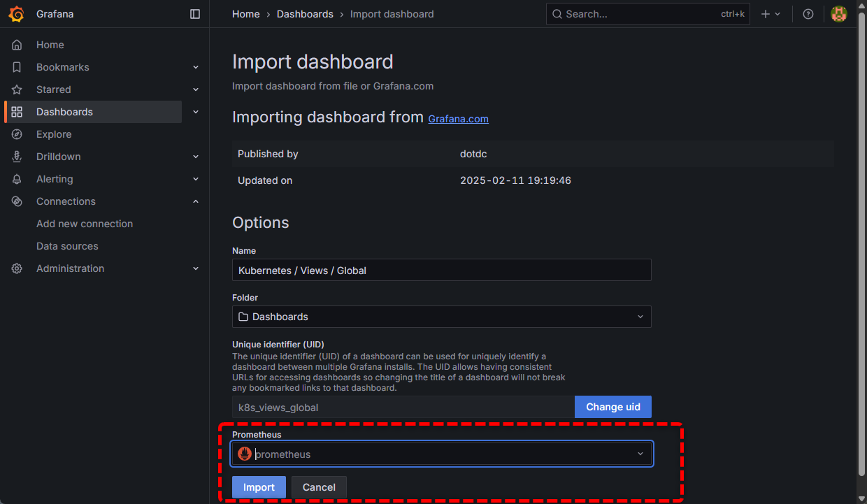
Task: Click the Starred star icon
Action: (17, 89)
